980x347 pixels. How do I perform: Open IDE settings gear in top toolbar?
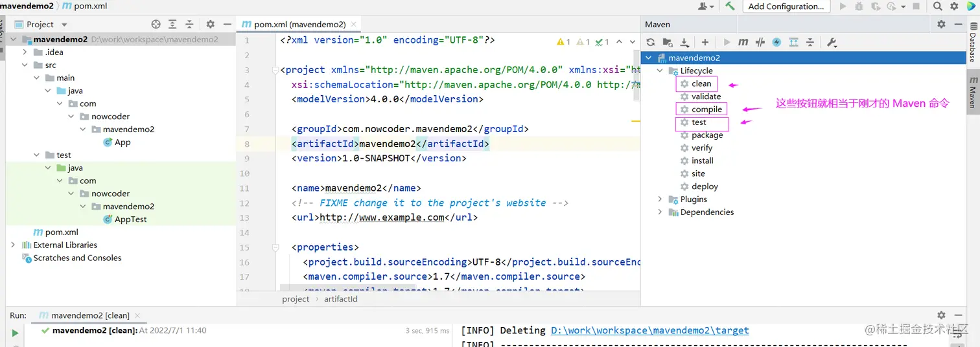954,6
